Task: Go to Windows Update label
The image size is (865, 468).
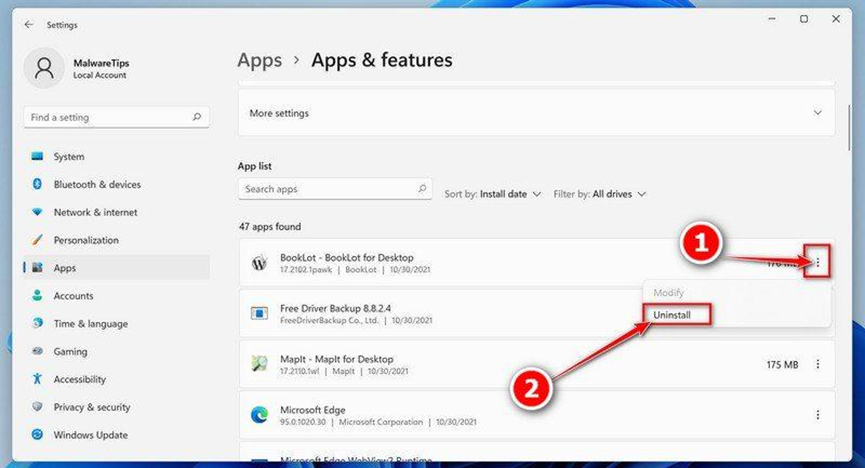Action: pos(90,435)
